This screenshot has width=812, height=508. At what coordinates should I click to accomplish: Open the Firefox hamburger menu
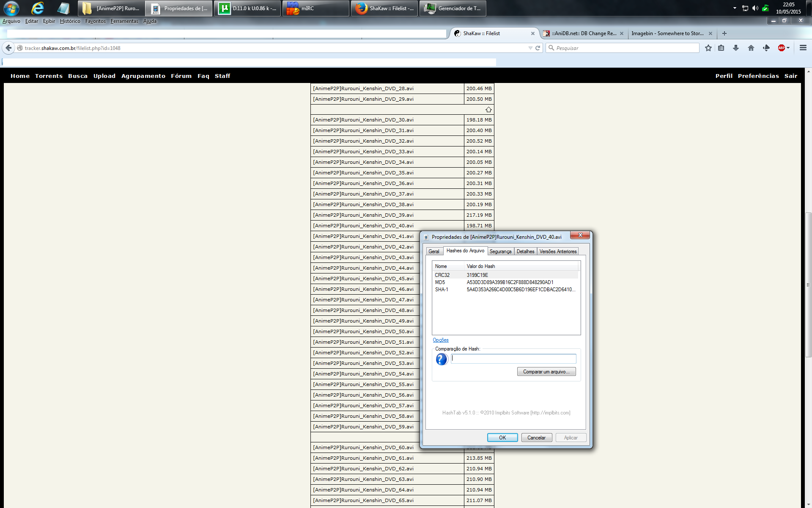click(803, 48)
